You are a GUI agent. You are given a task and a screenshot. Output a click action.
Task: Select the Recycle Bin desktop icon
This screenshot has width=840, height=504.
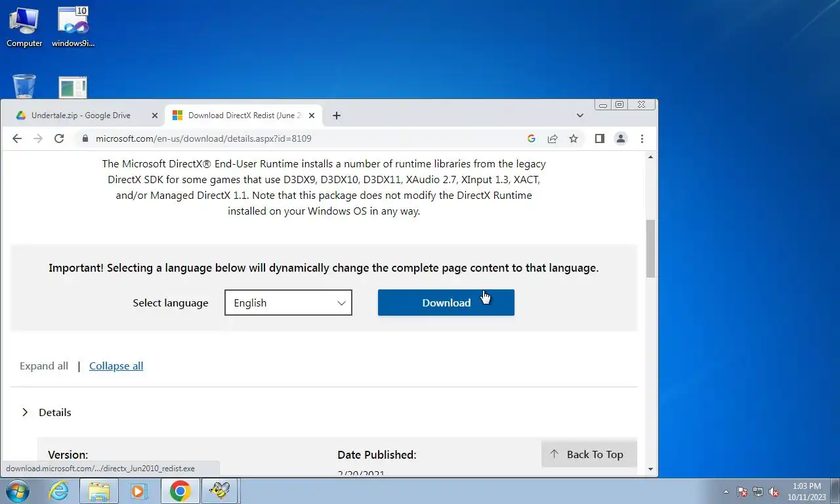(24, 87)
